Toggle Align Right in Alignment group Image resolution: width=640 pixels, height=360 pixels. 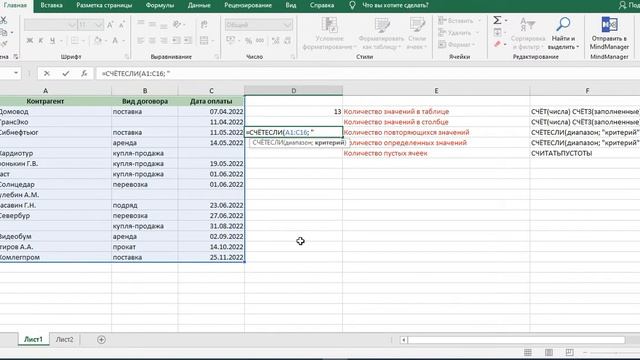[x=164, y=40]
